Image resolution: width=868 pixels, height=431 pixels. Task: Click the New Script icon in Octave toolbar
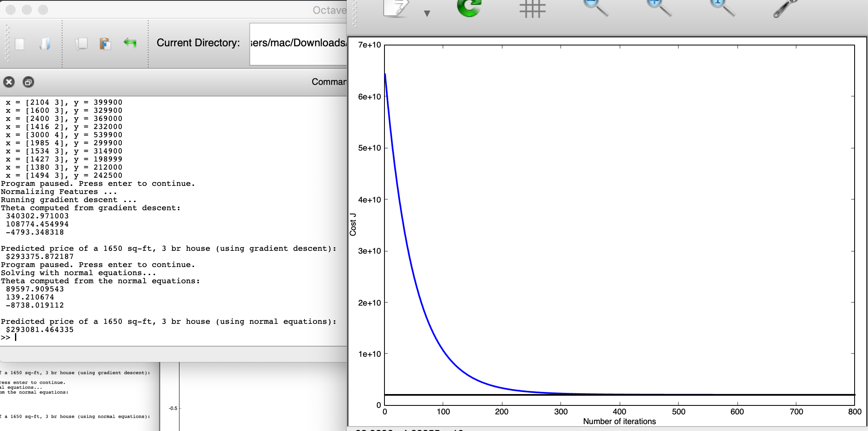[19, 44]
